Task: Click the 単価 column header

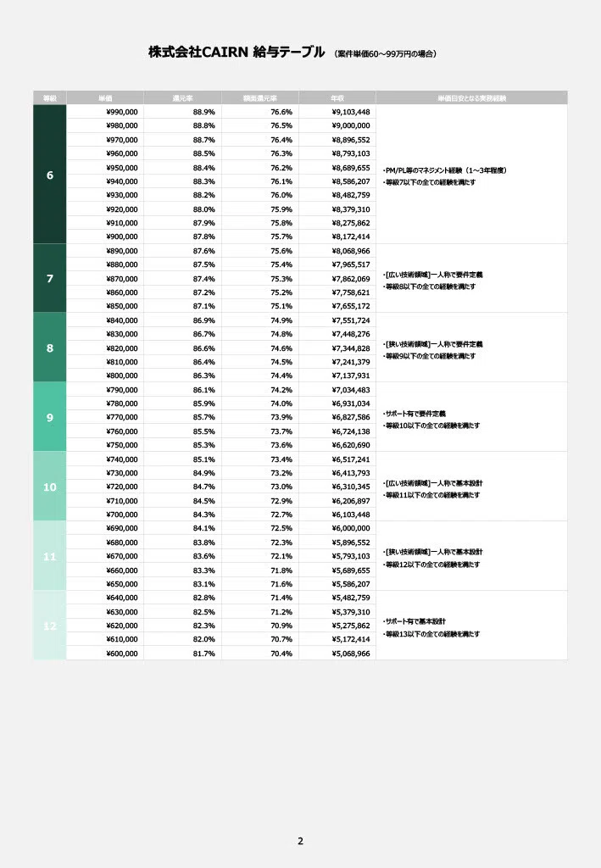Action: click(105, 98)
